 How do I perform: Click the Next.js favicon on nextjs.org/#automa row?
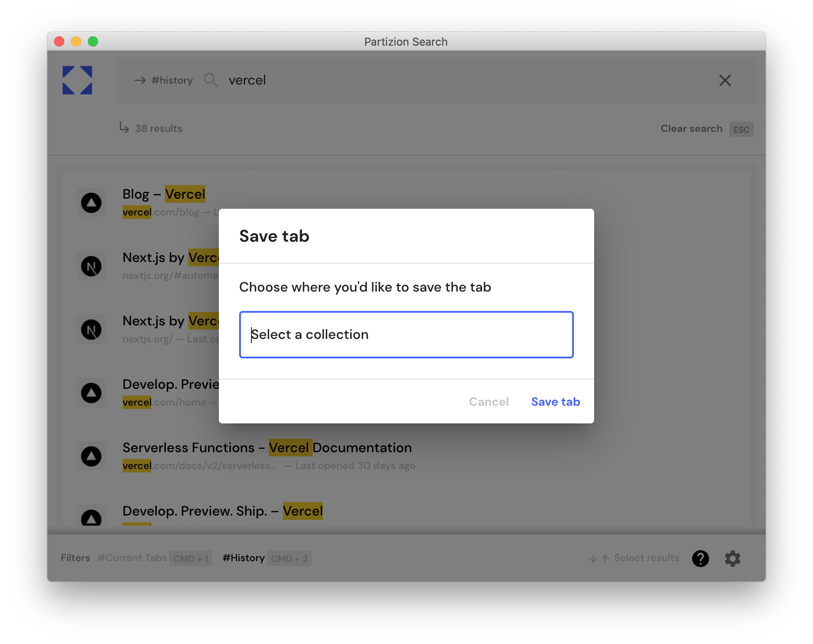point(91,266)
